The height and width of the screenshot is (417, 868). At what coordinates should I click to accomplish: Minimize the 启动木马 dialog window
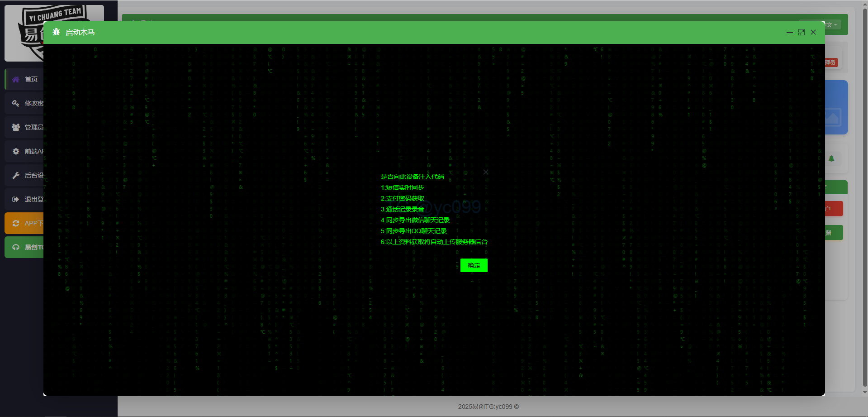pos(790,33)
